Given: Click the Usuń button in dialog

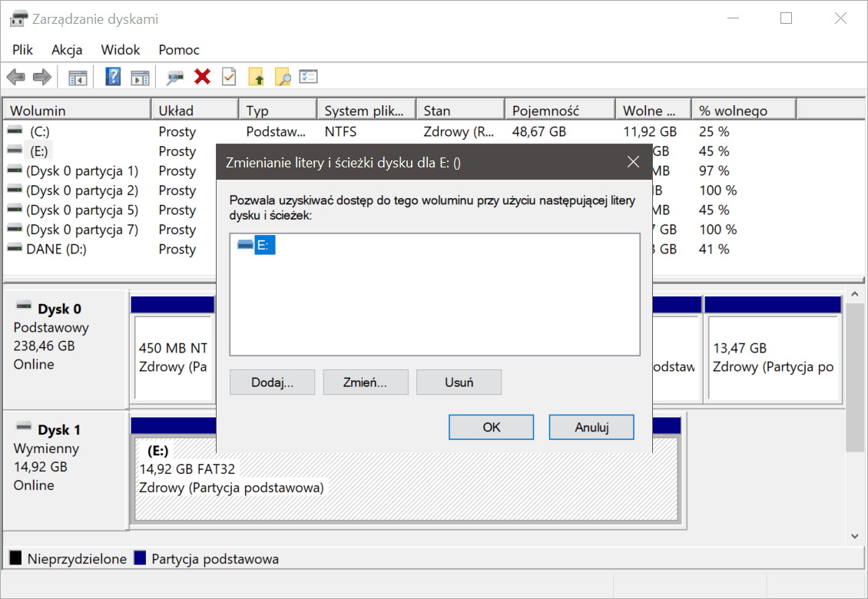Looking at the screenshot, I should [459, 382].
